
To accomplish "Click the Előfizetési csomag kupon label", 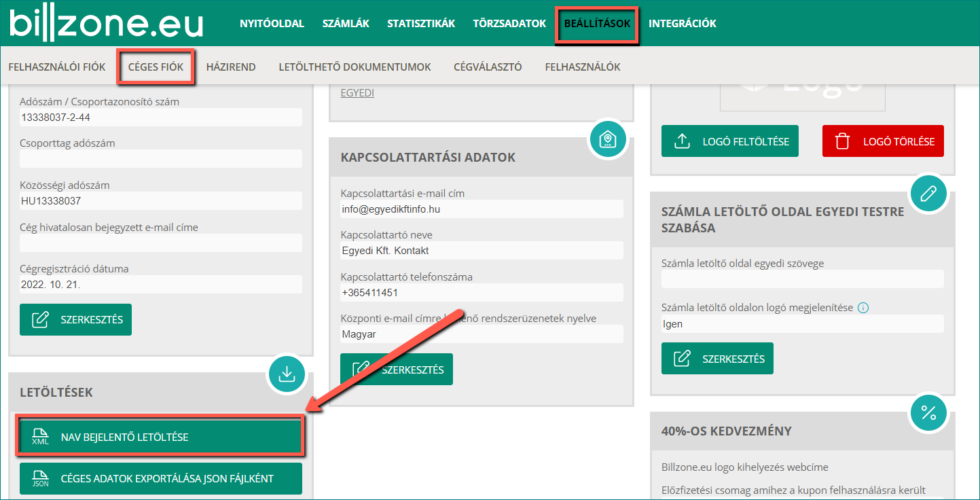I will [x=793, y=490].
